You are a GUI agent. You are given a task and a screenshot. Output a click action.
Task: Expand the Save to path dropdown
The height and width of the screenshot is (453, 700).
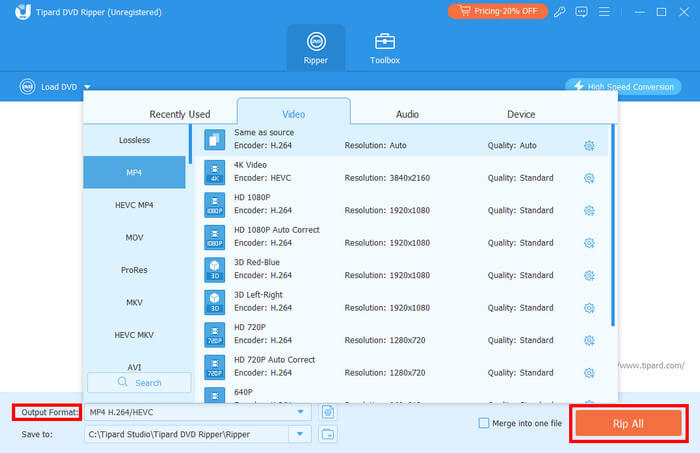[x=300, y=434]
